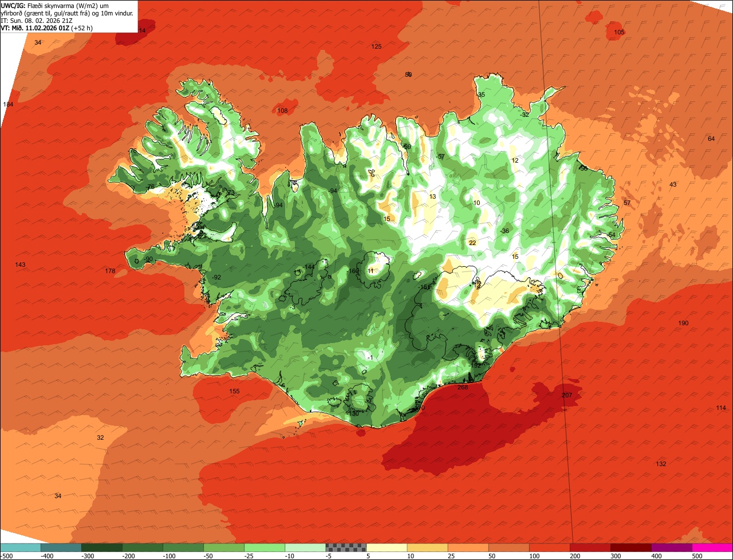
Task: Click the map value "108" north of Iceland
Action: coord(282,111)
